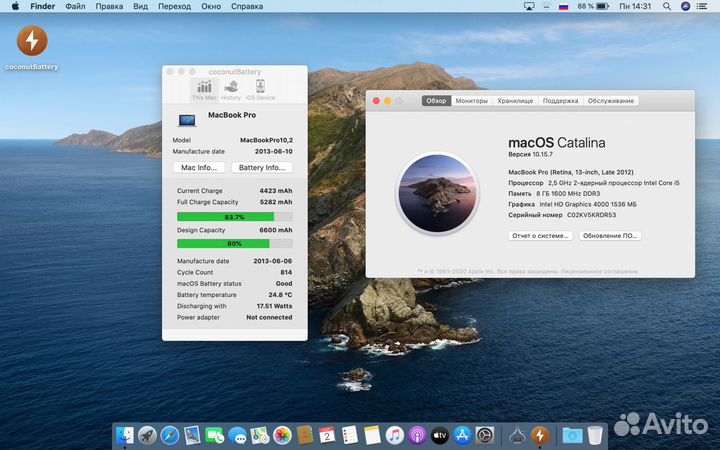
Task: Launch Notes from the dock
Action: [372, 435]
